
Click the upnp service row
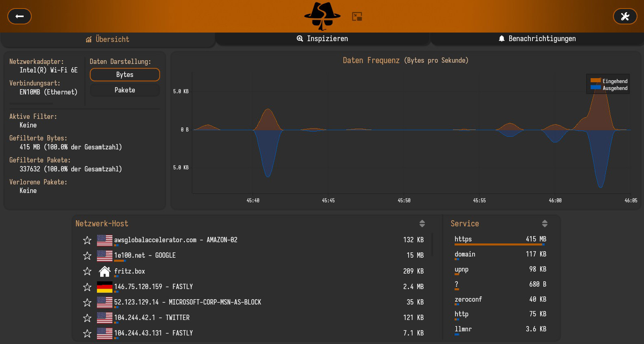click(x=500, y=270)
